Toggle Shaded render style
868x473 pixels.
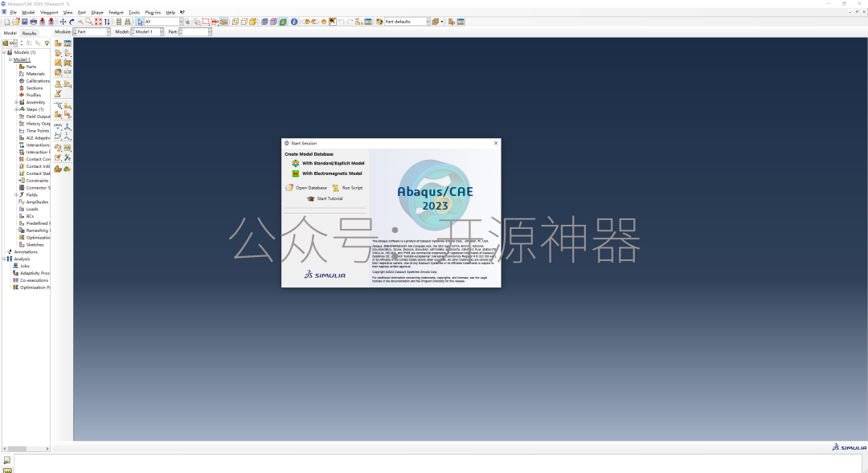(x=253, y=22)
